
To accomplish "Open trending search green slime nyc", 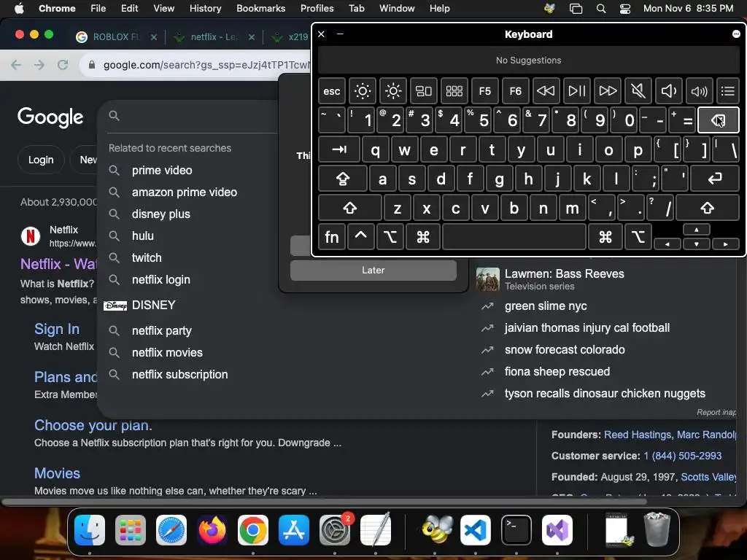I will 546,306.
